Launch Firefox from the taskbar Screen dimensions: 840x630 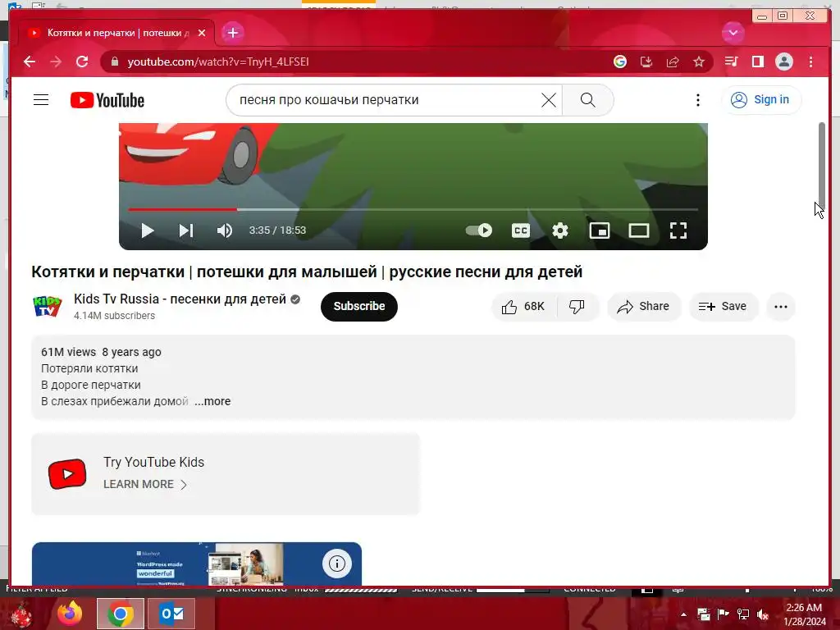70,614
